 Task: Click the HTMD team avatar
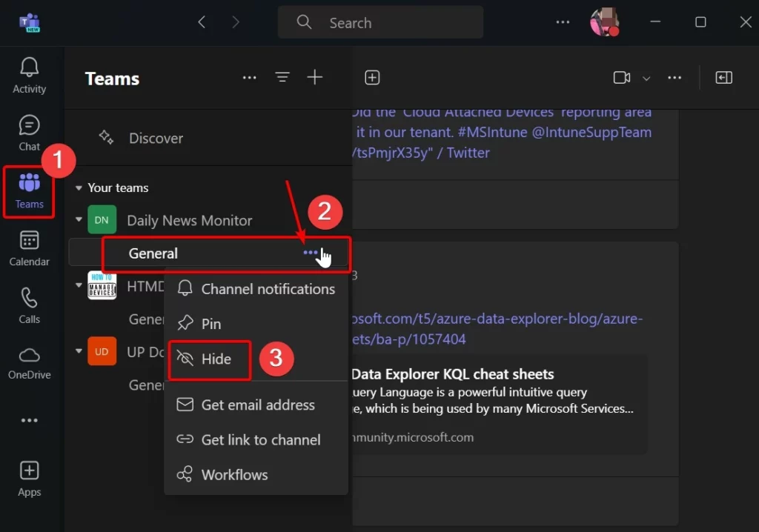102,285
